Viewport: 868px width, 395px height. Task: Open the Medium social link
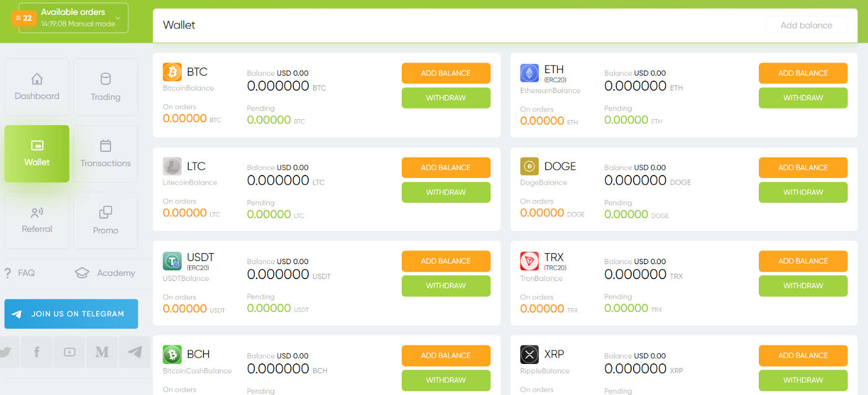click(102, 352)
